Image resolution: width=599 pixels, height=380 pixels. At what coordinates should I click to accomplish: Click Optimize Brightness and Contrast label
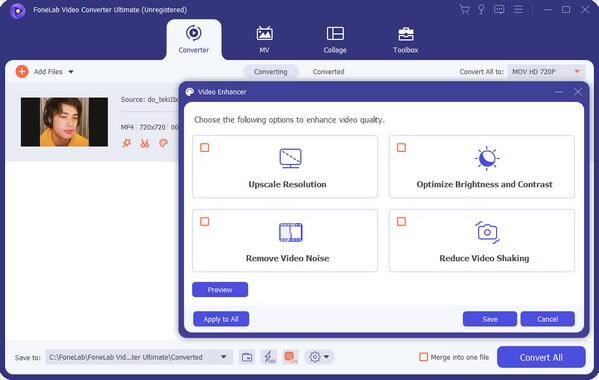click(x=484, y=184)
